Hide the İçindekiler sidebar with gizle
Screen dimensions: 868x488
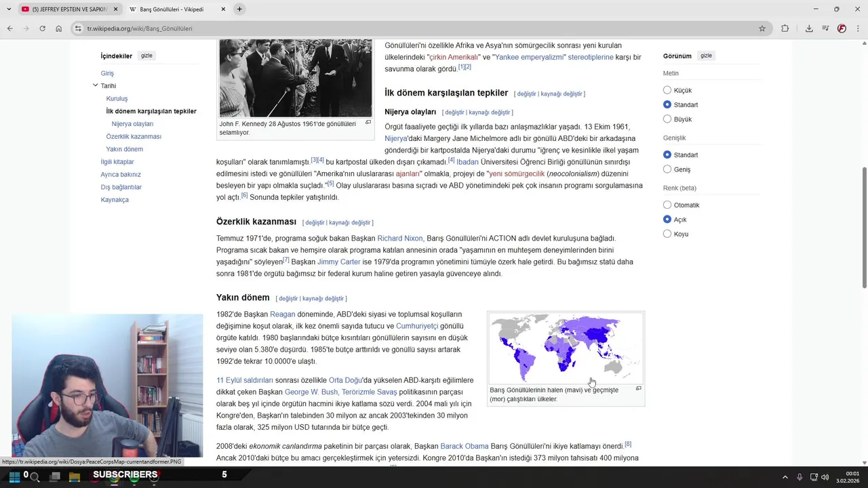click(146, 56)
